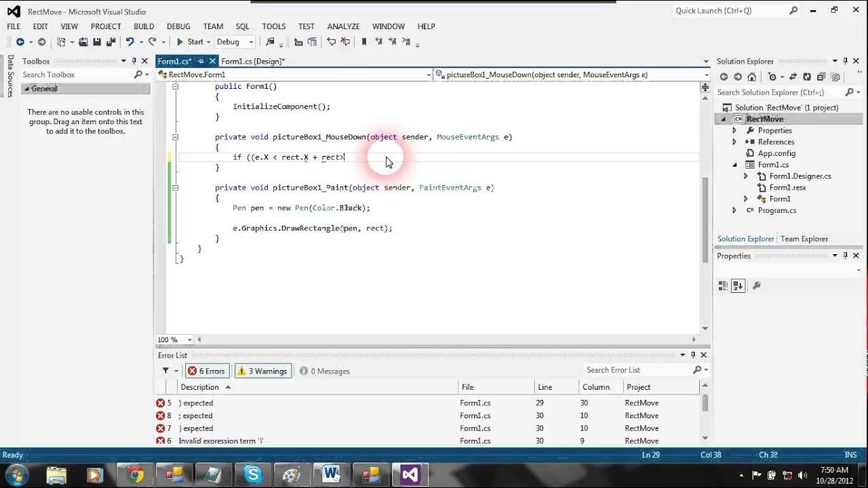The height and width of the screenshot is (488, 868).
Task: Open the BUILD menu
Action: point(144,26)
